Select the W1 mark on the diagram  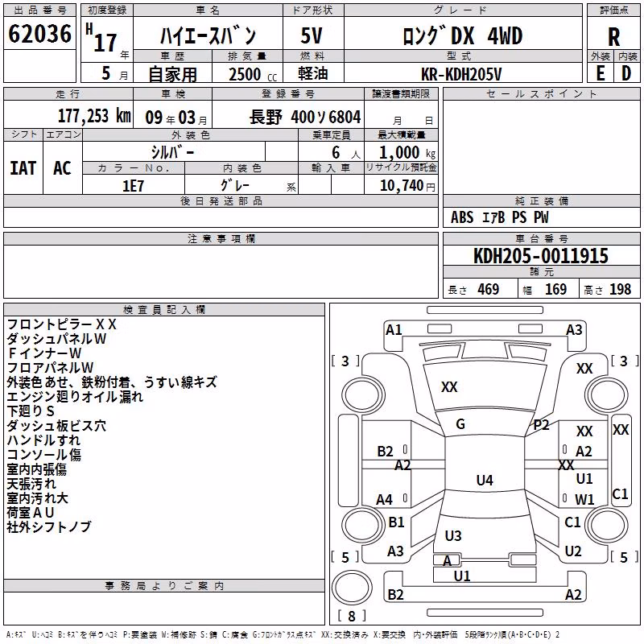(584, 499)
